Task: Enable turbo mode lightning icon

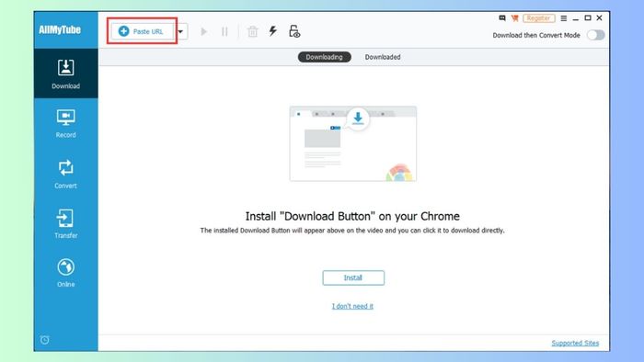Action: (x=273, y=31)
